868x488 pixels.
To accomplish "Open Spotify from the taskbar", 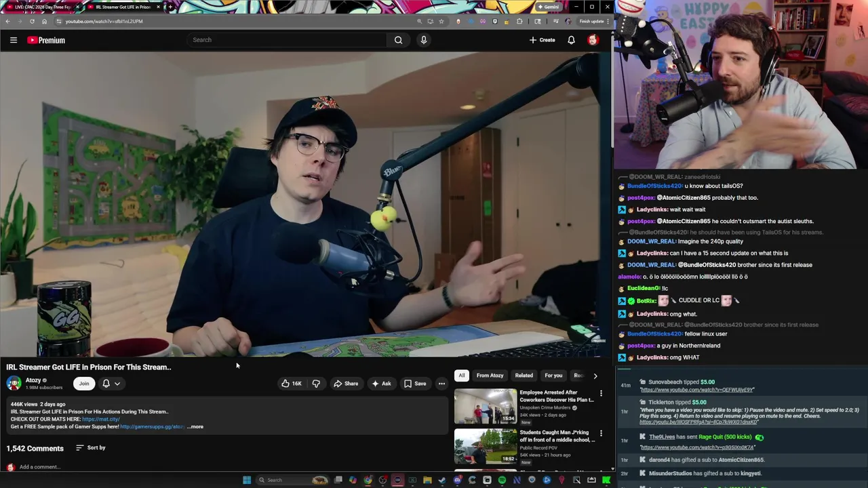I will (x=502, y=480).
